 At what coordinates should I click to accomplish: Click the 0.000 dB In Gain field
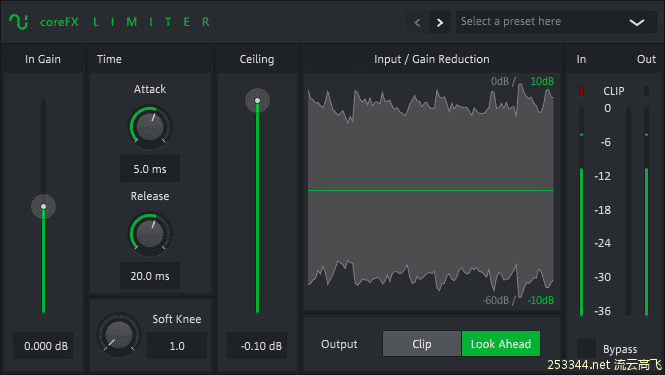pos(43,346)
